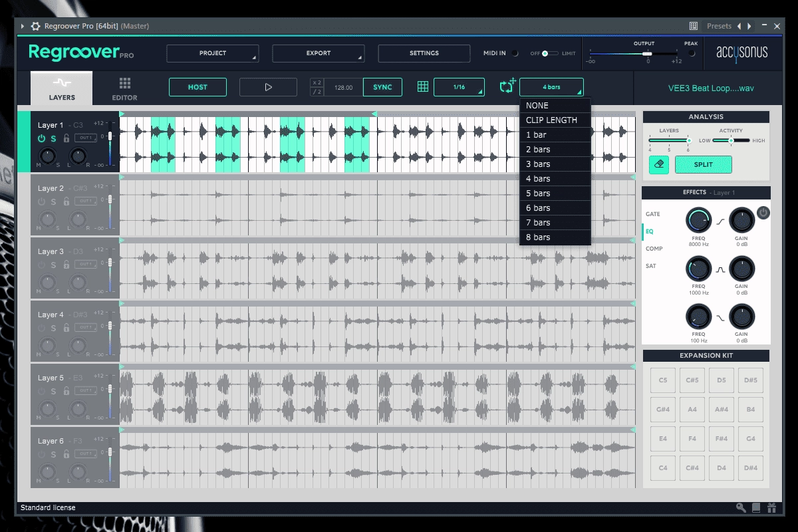
Task: Open the Layer 1 OUT 1 output dropdown
Action: click(x=84, y=138)
